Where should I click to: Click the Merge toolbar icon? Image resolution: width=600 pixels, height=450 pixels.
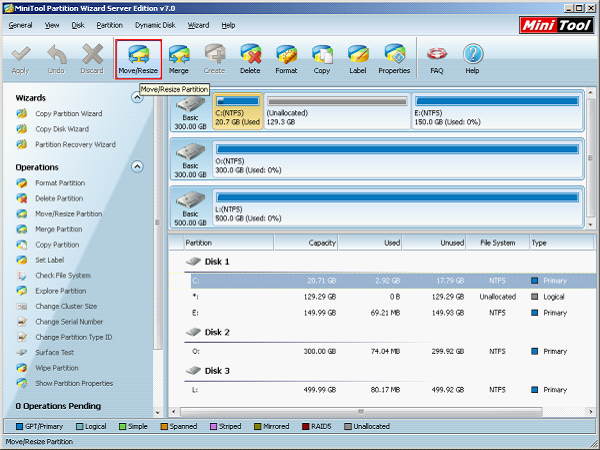[179, 59]
